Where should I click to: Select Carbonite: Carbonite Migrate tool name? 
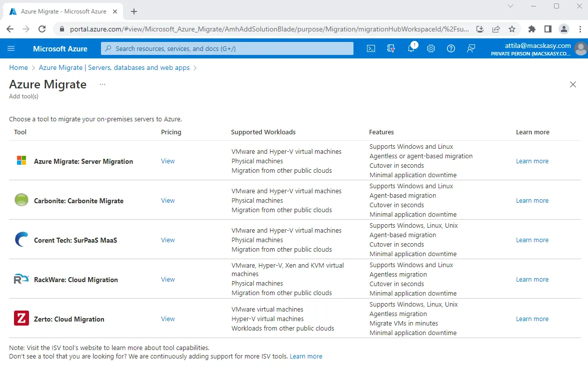(x=78, y=201)
